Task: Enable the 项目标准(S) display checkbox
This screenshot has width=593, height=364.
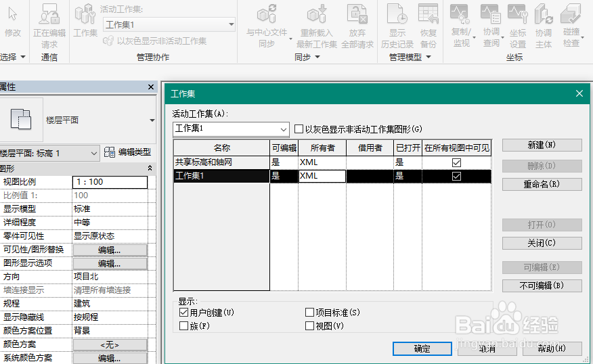Action: tap(310, 312)
